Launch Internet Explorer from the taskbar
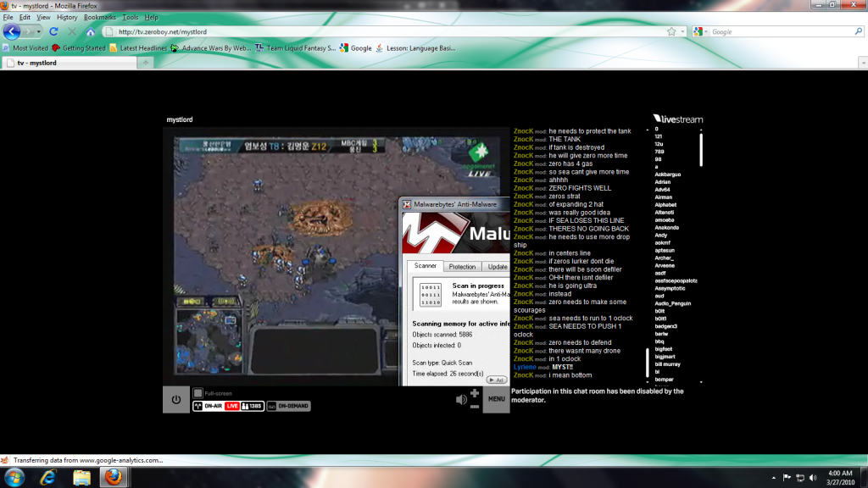 (48, 478)
